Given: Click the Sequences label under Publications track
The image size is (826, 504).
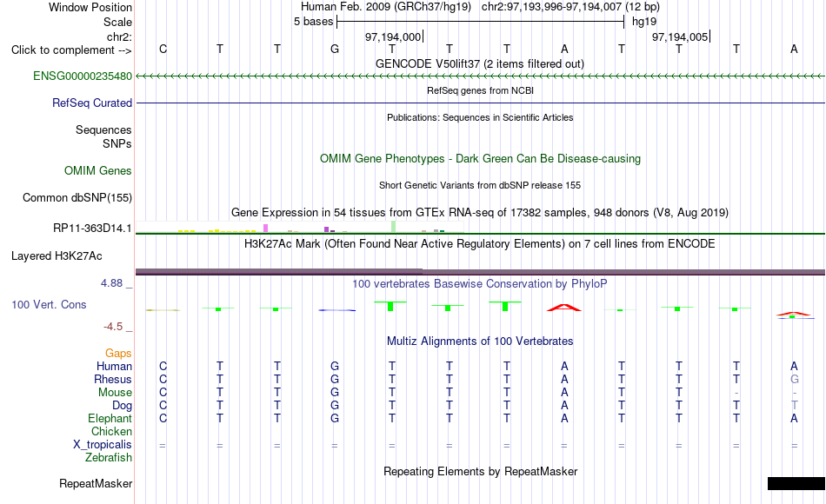Looking at the screenshot, I should 103,129.
